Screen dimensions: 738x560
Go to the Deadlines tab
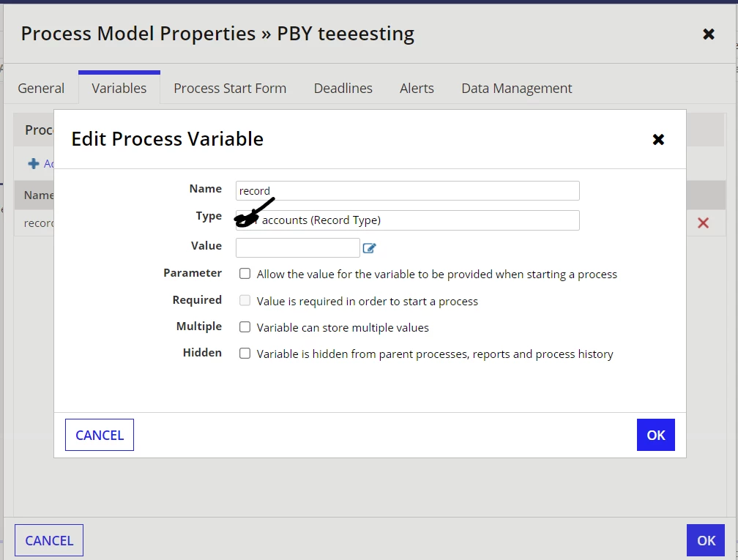click(343, 88)
